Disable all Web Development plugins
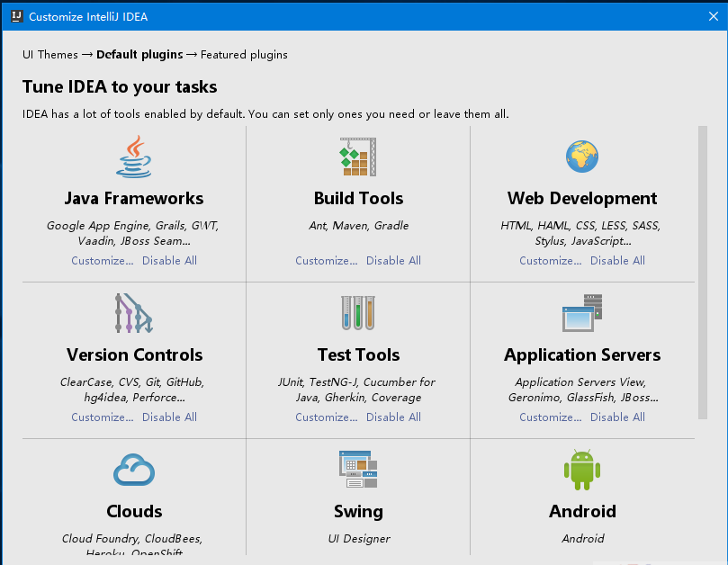The width and height of the screenshot is (728, 565). tap(617, 260)
